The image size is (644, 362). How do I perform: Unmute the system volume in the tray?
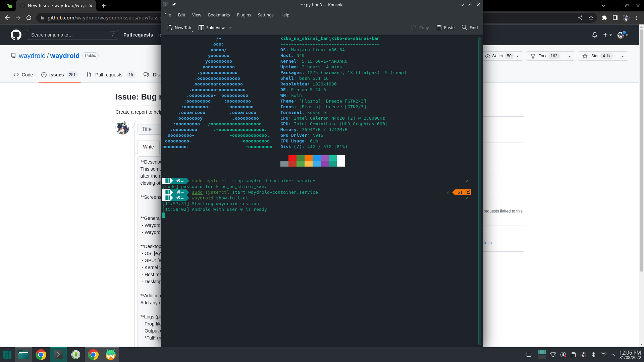tap(584, 355)
